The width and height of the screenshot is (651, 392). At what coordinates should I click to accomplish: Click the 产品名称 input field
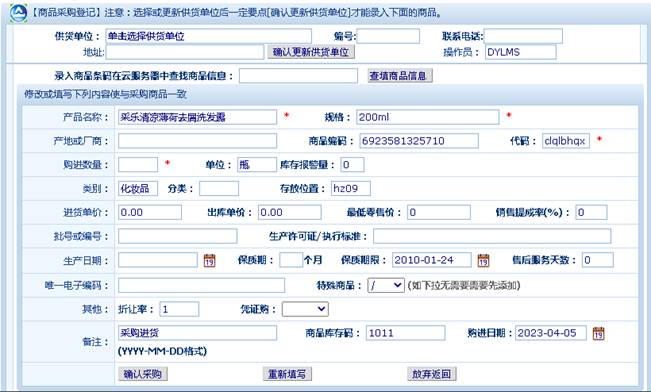[197, 117]
